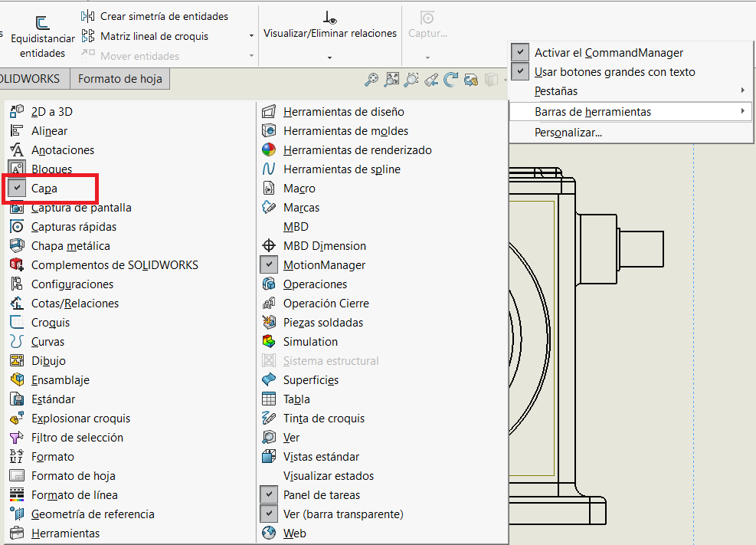Viewport: 756px width, 545px height.
Task: Uncheck the Capa toolbar option
Action: tap(17, 188)
